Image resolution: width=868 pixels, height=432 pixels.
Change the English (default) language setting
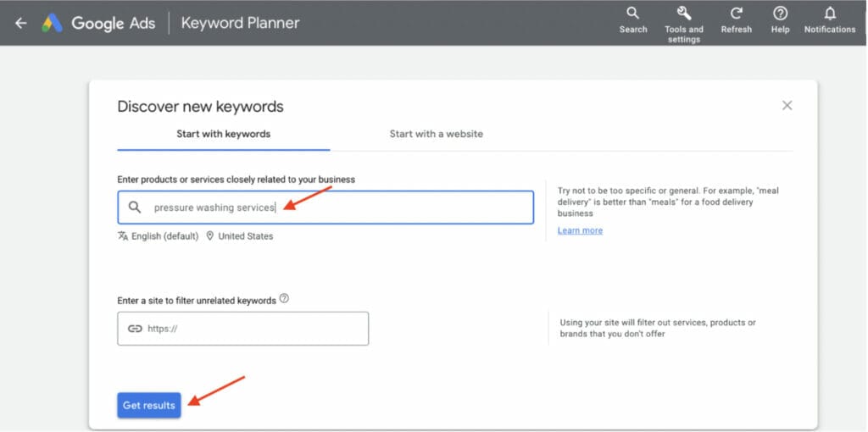(159, 236)
